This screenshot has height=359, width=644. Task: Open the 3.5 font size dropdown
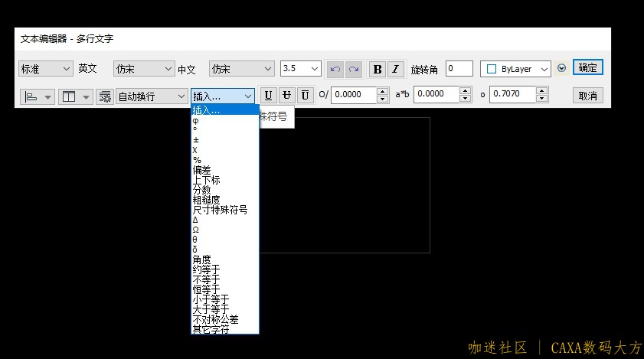pos(300,69)
